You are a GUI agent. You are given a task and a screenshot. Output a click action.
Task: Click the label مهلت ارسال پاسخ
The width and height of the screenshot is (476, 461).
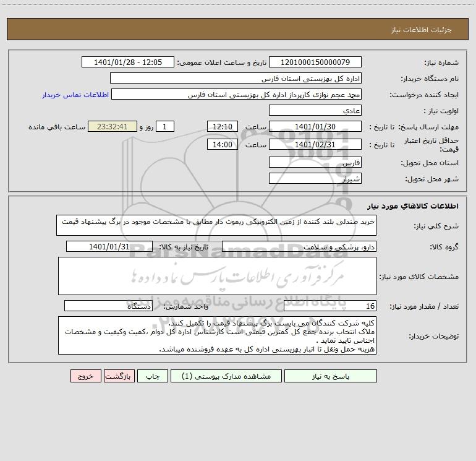point(428,127)
